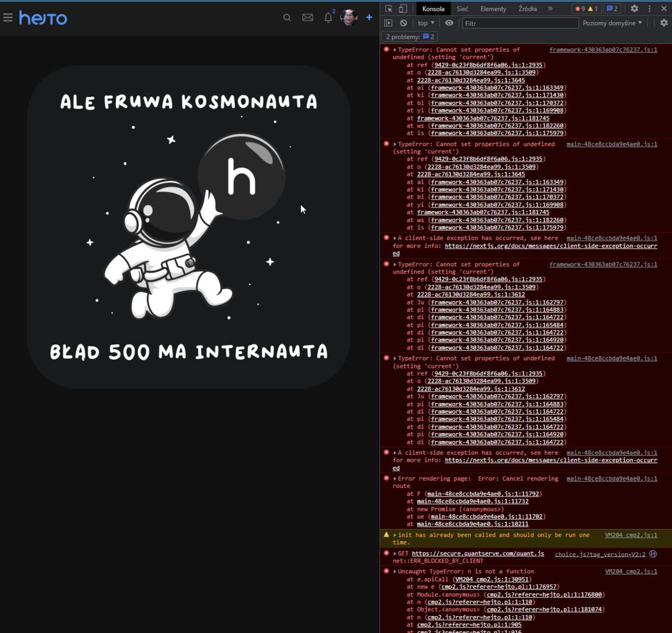The width and height of the screenshot is (672, 633).
Task: Open console settings gear beside log levels
Action: [x=664, y=23]
